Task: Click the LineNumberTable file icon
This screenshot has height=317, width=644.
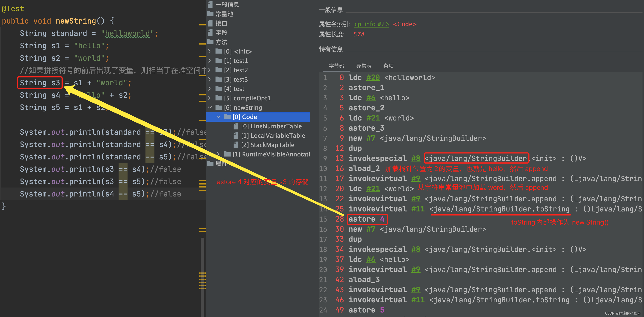Action: tap(236, 126)
